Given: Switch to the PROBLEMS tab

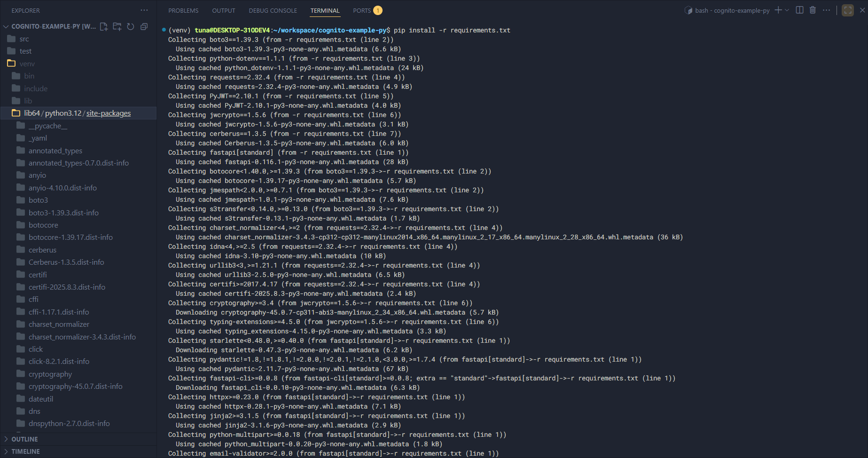Looking at the screenshot, I should pyautogui.click(x=183, y=10).
